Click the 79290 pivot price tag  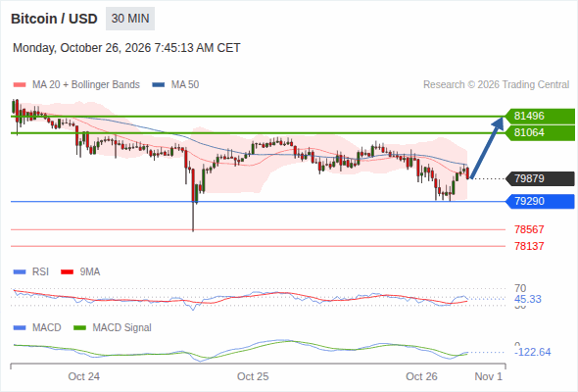541,201
